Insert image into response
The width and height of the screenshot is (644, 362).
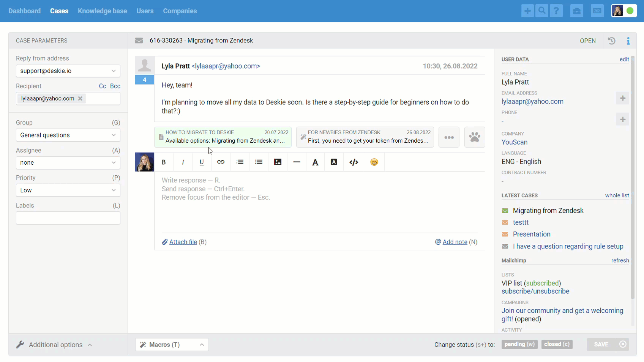(278, 162)
